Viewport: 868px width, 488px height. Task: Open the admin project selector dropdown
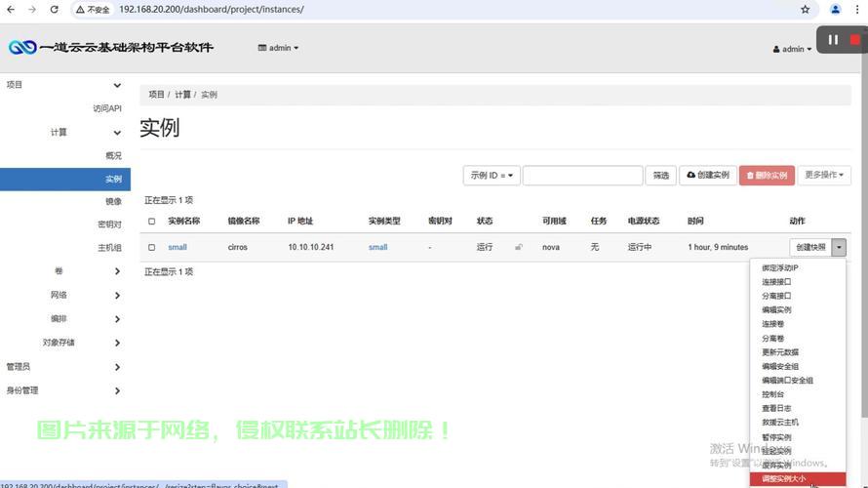pos(279,48)
